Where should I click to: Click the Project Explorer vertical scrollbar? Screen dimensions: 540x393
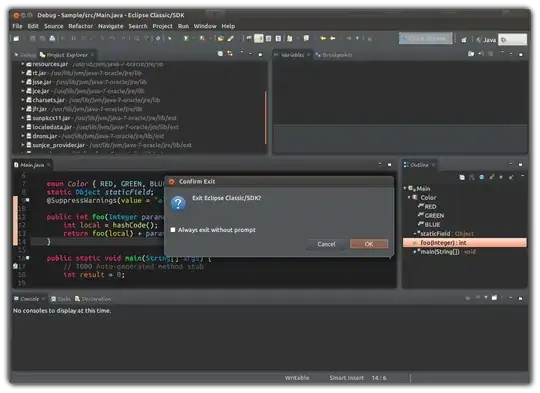(266, 117)
